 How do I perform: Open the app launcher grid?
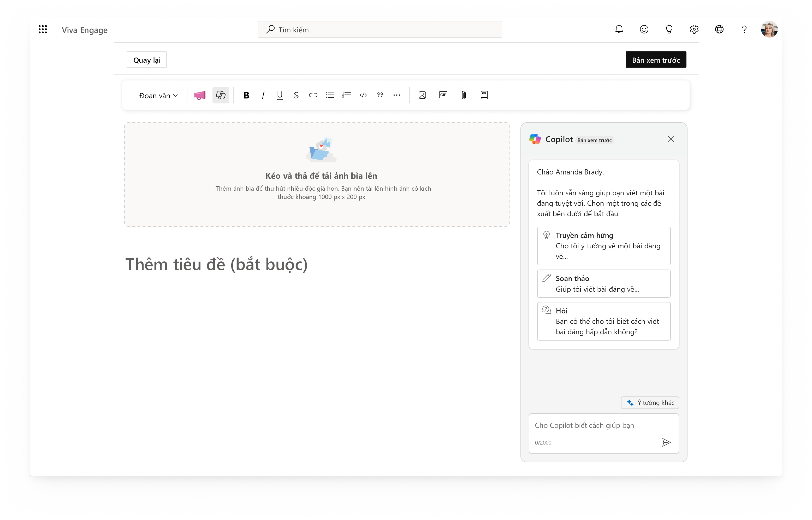point(43,29)
